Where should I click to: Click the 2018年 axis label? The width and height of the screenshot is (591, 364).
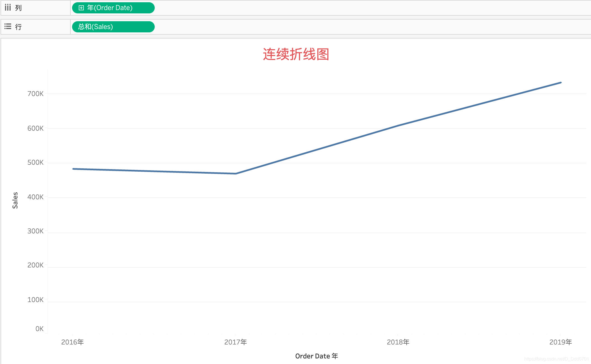coord(398,342)
